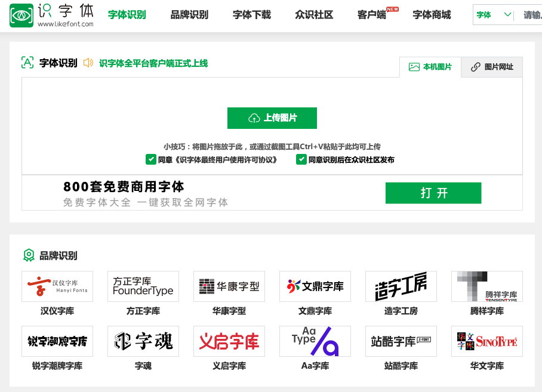Go to 客户端 navigation item
Image resolution: width=542 pixels, height=392 pixels.
(372, 15)
